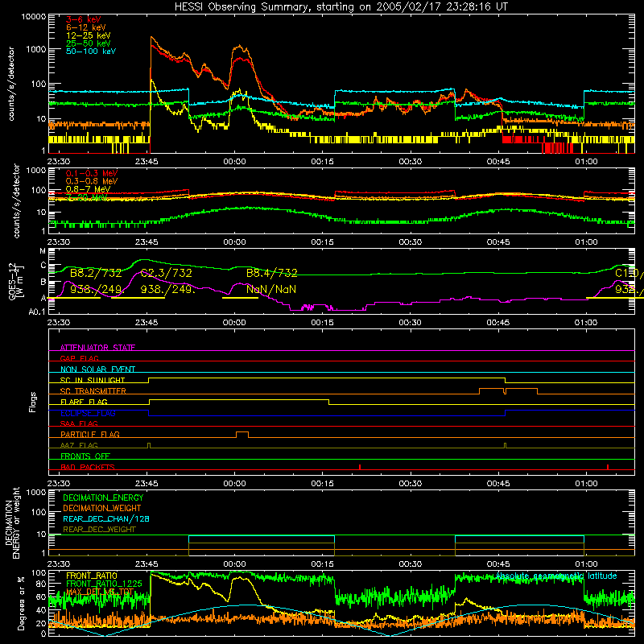644x644 pixels.
Task: Click the GOES-12 vertical axis title
Action: pos(15,283)
